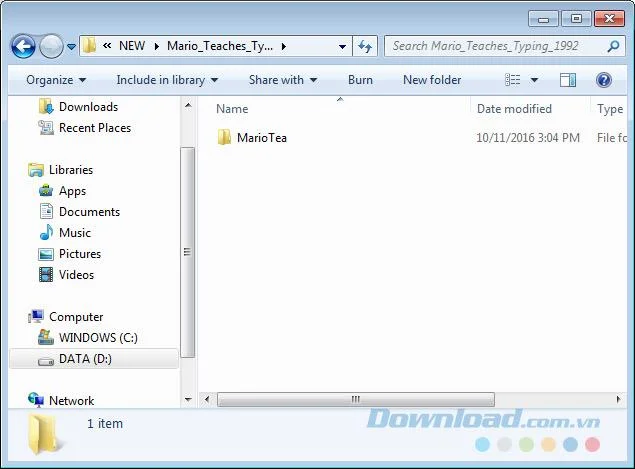635x469 pixels.
Task: Click the DATA (D:) drive icon
Action: 46,361
